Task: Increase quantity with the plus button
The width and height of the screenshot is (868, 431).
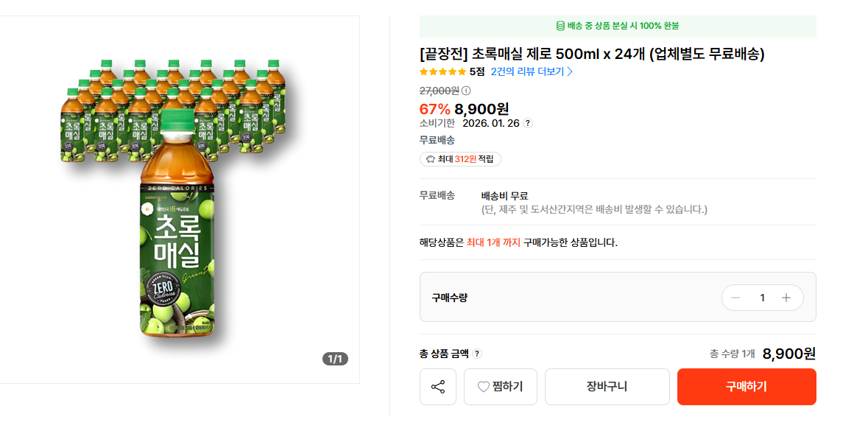Action: 786,298
